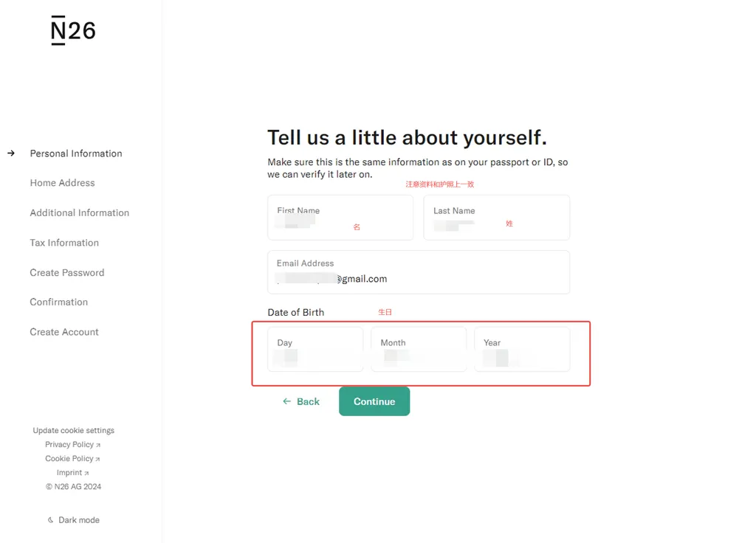Image resolution: width=756 pixels, height=543 pixels.
Task: Click the arrow beside Personal Information
Action: [x=11, y=153]
